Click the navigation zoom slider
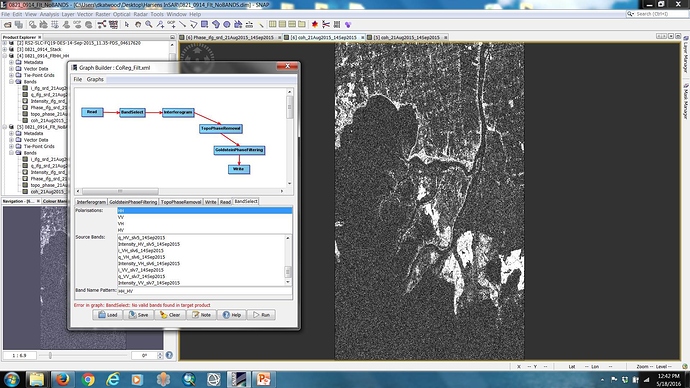This screenshot has height=388, width=690. [50, 355]
